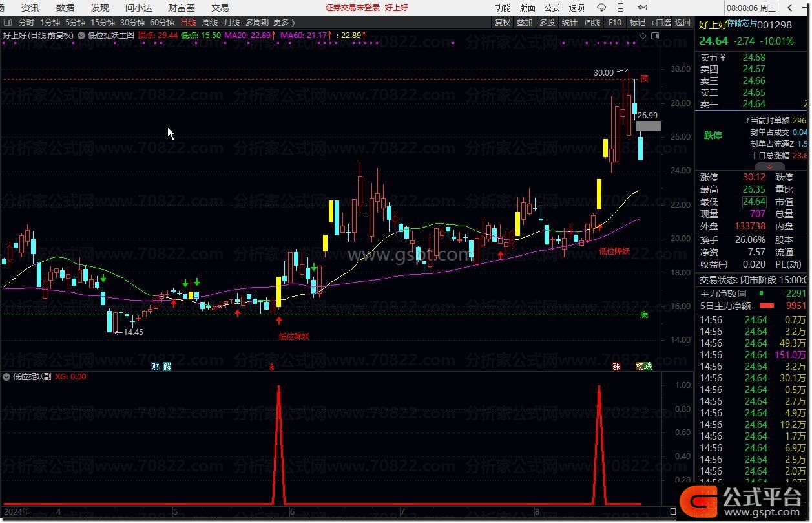
Task: Click the $ marker on the timeline
Action: [272, 367]
